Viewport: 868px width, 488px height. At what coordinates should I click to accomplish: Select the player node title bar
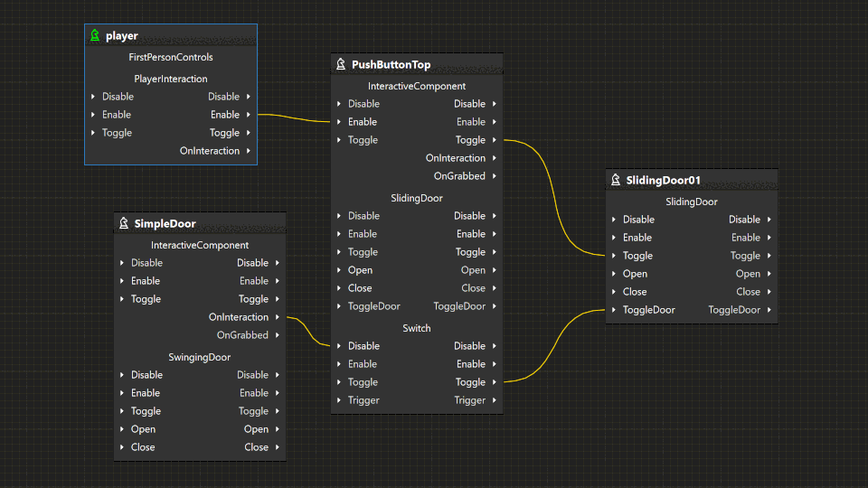point(171,36)
